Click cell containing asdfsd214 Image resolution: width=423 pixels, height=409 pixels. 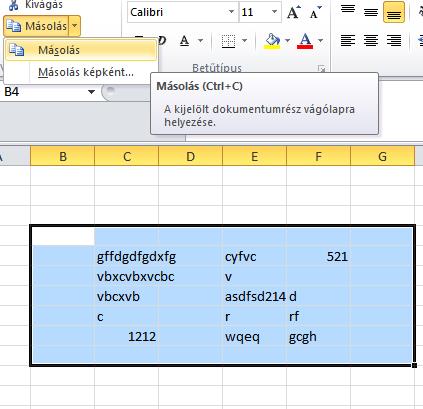(254, 296)
